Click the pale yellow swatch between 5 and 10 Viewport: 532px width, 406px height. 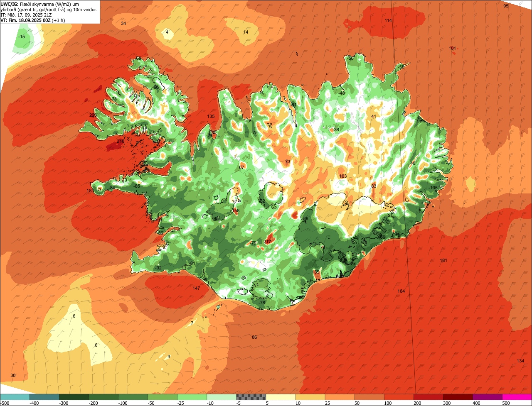click(281, 397)
